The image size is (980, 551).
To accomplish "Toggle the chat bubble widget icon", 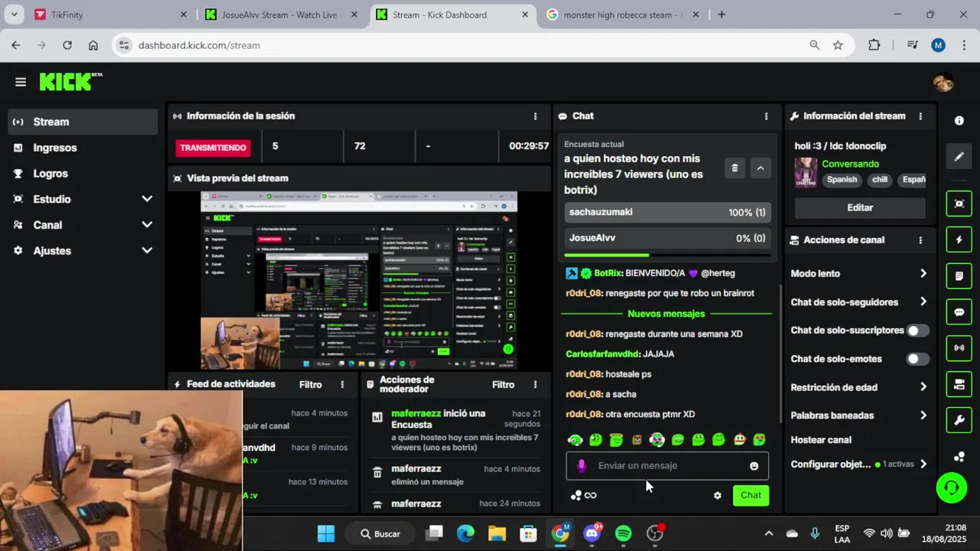I will [x=959, y=312].
